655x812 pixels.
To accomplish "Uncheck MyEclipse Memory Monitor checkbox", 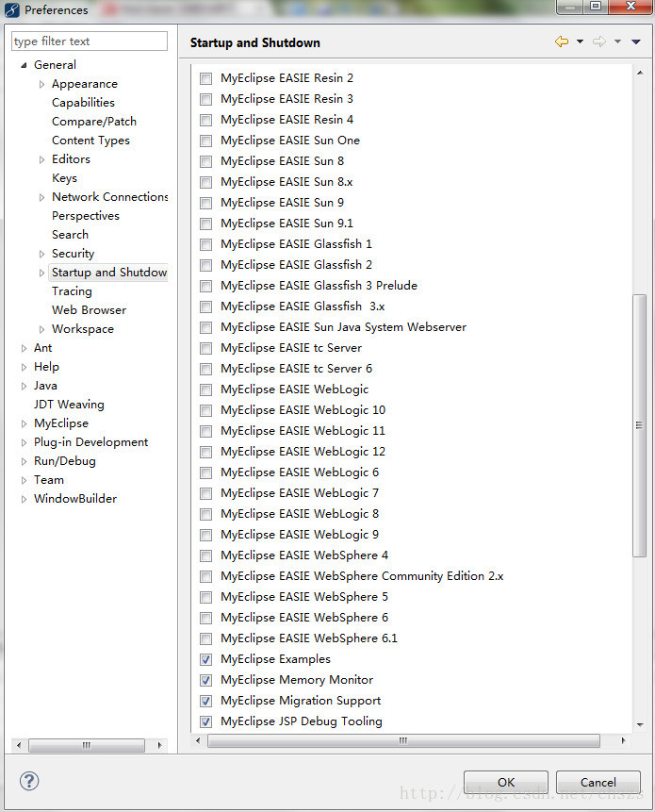I will click(x=205, y=680).
